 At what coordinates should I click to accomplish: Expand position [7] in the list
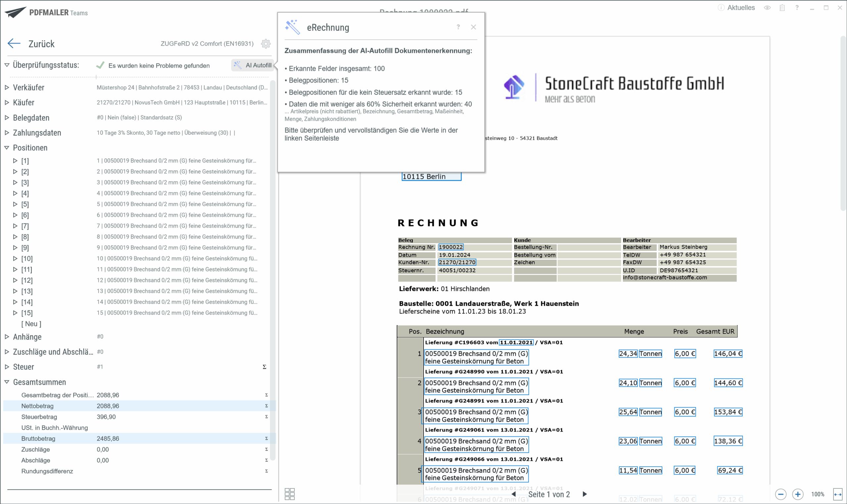click(x=15, y=226)
